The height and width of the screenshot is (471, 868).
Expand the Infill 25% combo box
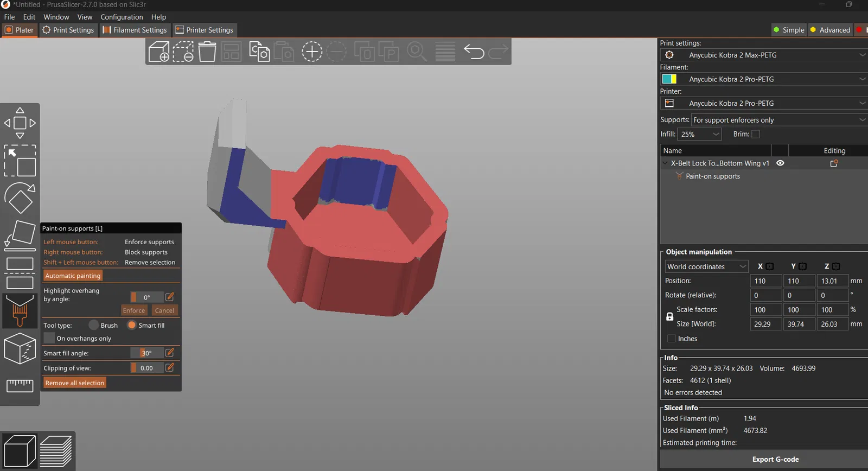coord(699,134)
